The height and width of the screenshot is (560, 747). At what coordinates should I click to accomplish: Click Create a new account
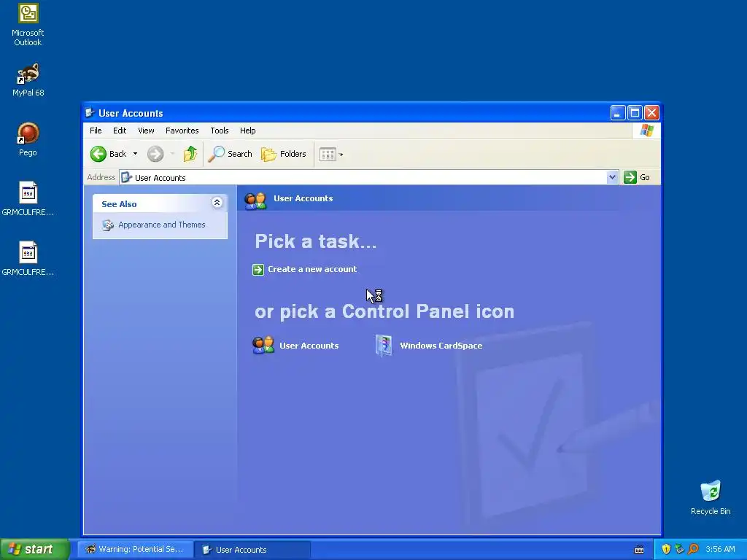click(312, 269)
